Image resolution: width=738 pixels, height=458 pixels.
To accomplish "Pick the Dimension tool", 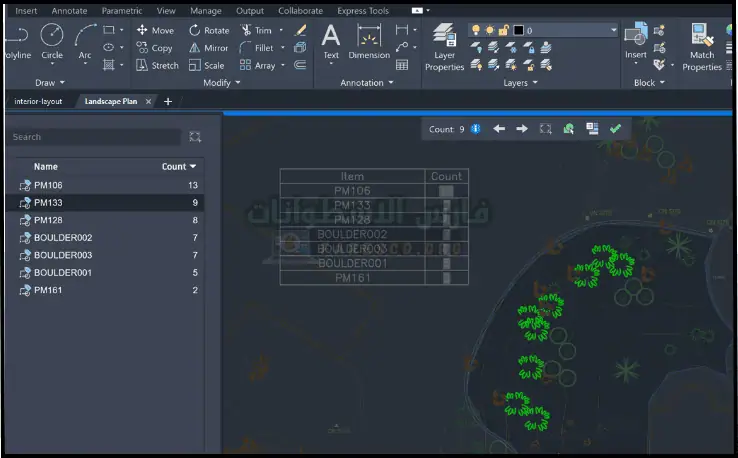I will (x=369, y=41).
